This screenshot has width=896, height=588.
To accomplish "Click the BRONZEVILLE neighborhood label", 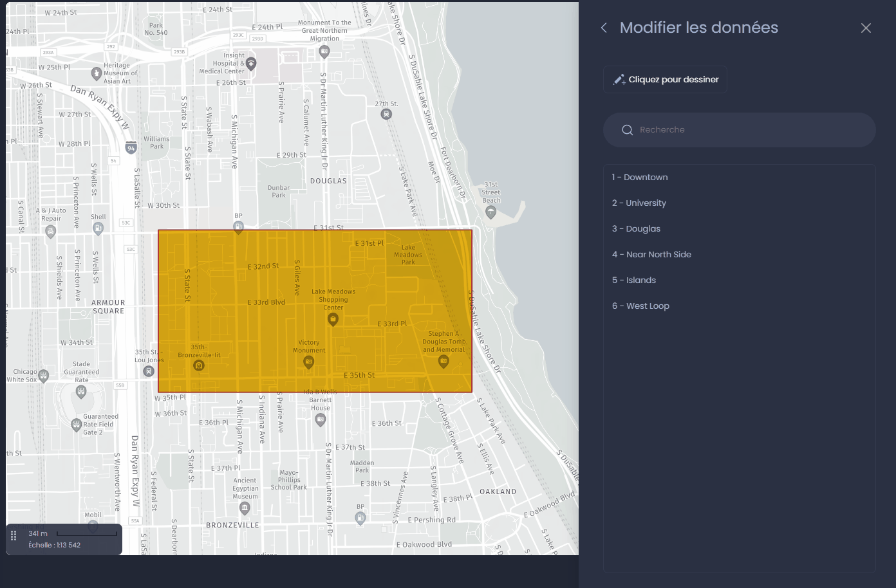I will click(232, 526).
